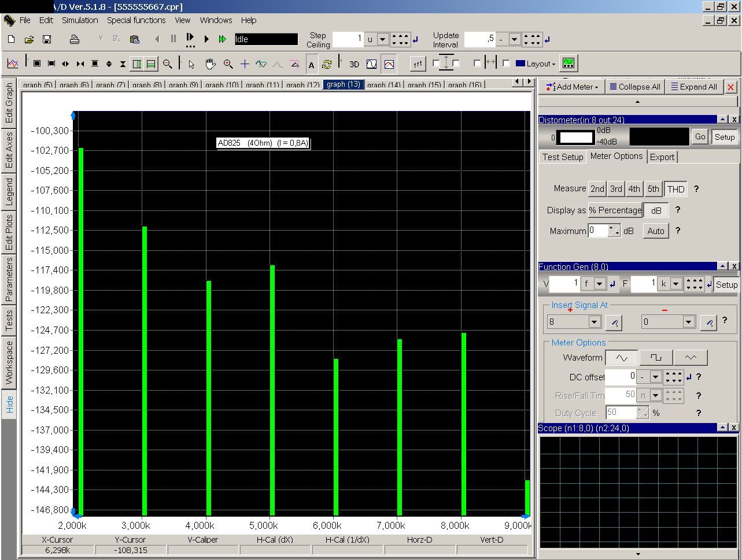Viewport: 742px width, 560px height.
Task: Click the green oscilloscope icon next to Layout
Action: coord(569,63)
